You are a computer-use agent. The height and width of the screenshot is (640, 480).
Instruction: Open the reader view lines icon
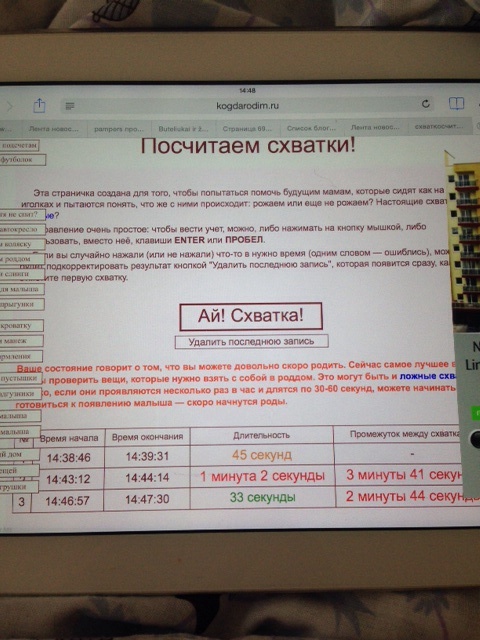(70, 106)
